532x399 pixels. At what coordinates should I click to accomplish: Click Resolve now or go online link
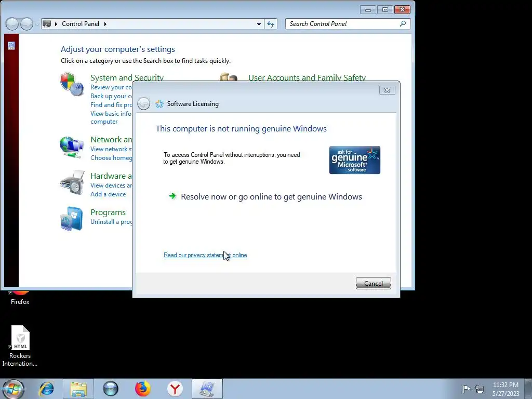(271, 197)
